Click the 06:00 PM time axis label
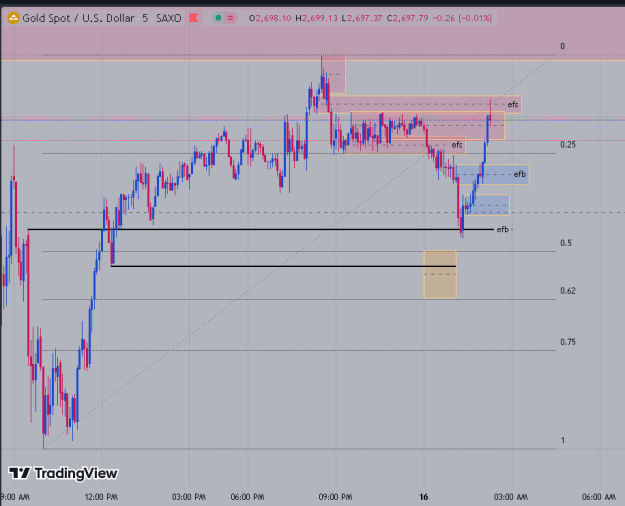The width and height of the screenshot is (625, 506). click(248, 497)
